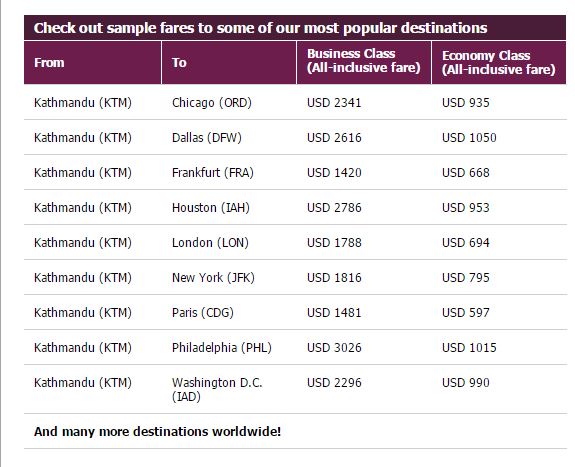Select the USD 3026 business fare
This screenshot has height=467, width=575.
(334, 347)
